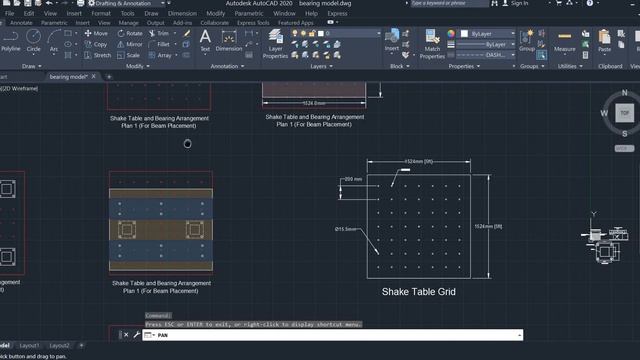Toggle the layer on/off lightbulb icon
The width and height of the screenshot is (640, 360).
(x=294, y=33)
